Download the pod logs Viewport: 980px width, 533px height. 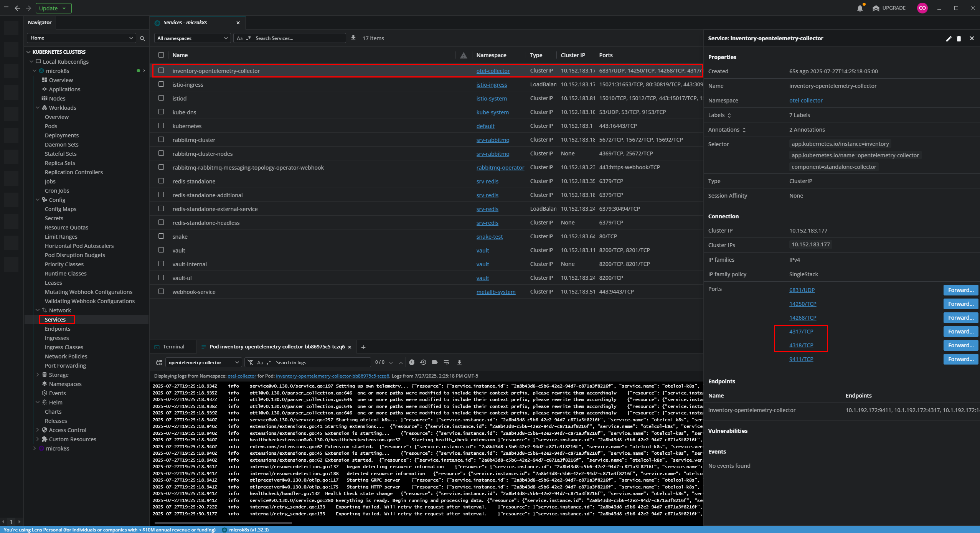click(x=459, y=362)
